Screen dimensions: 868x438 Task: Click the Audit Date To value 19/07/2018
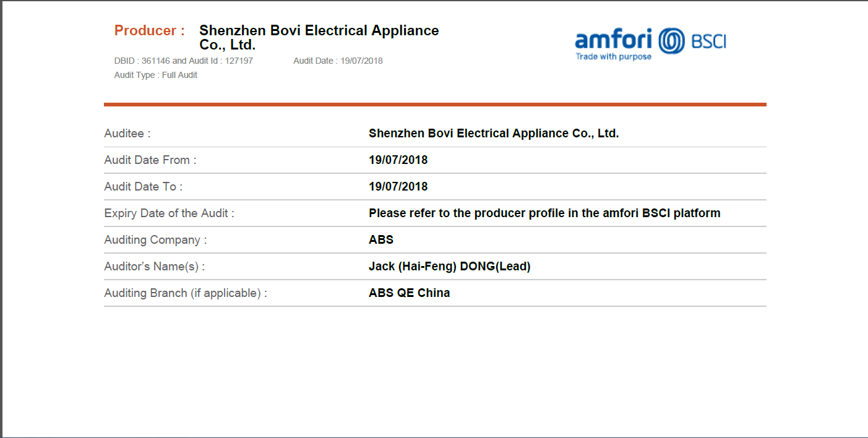pyautogui.click(x=398, y=186)
